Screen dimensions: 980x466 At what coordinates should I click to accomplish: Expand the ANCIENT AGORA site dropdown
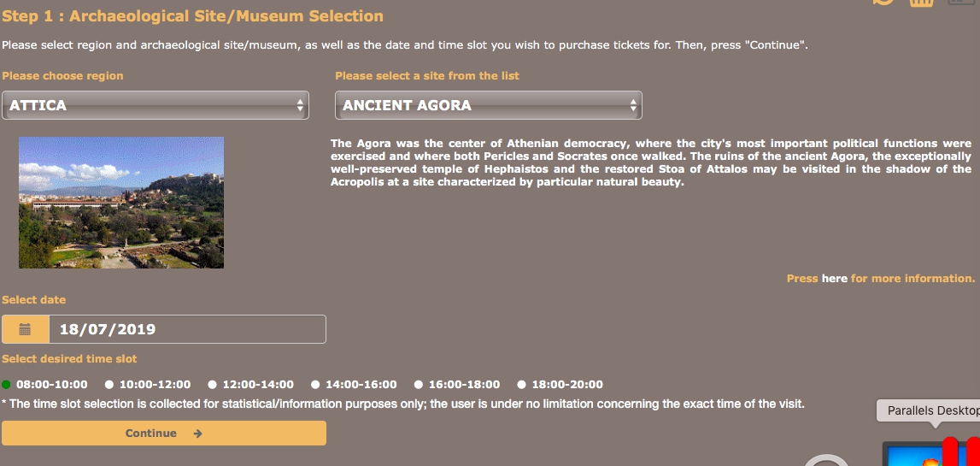point(488,105)
